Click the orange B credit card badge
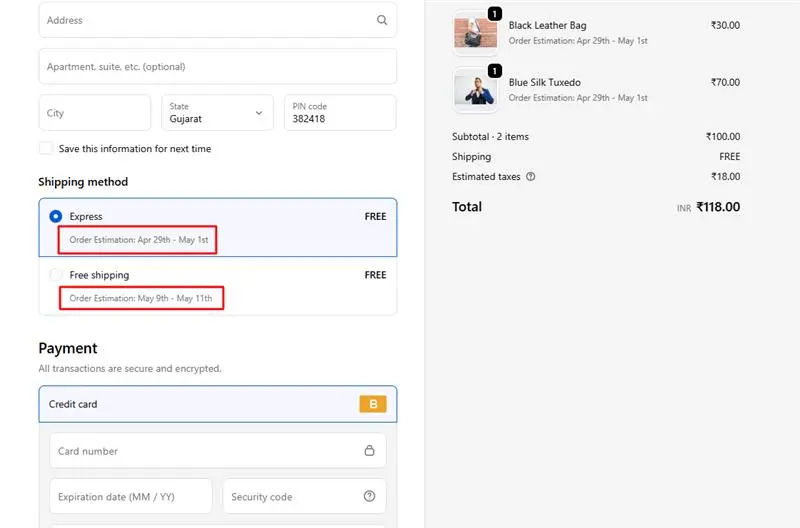Viewport: 800px width, 528px height. (x=373, y=404)
